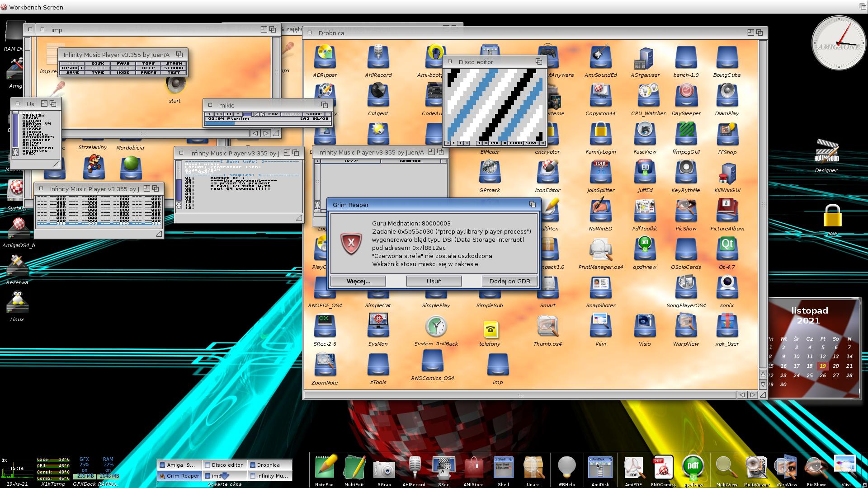This screenshot has width=868, height=488.
Task: Click play button in mikie window
Action: point(209,114)
